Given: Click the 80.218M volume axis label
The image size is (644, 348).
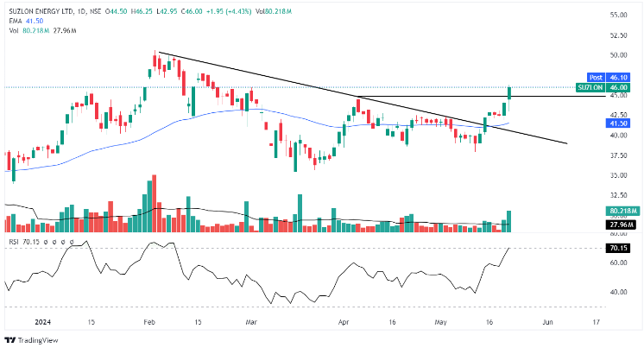Looking at the screenshot, I should [x=621, y=211].
